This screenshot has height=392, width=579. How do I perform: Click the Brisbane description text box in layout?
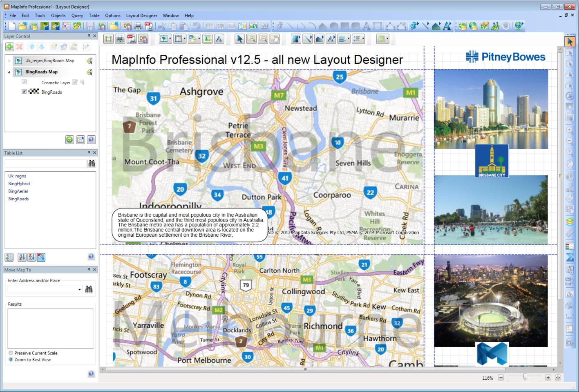pyautogui.click(x=190, y=225)
